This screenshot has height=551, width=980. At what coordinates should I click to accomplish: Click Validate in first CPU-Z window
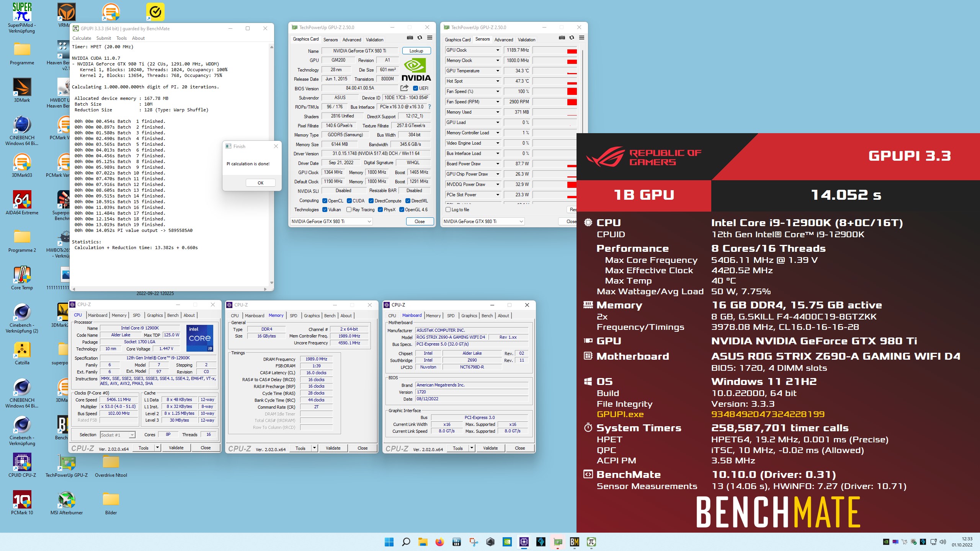176,448
